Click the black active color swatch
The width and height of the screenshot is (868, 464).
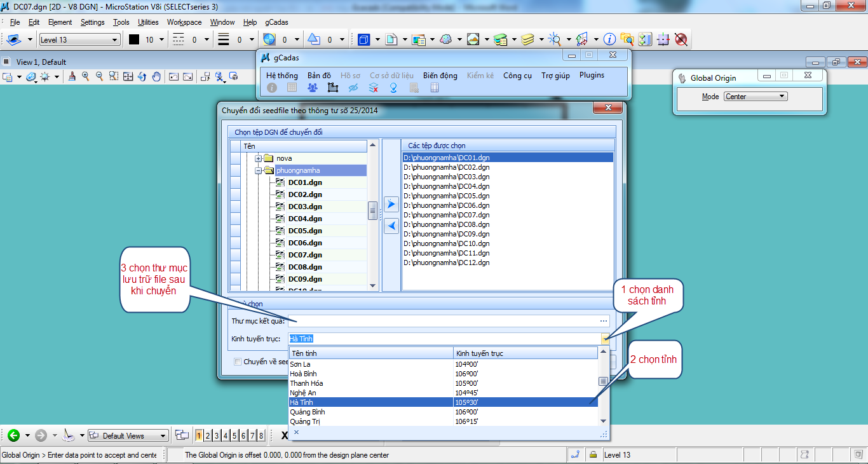coord(134,39)
